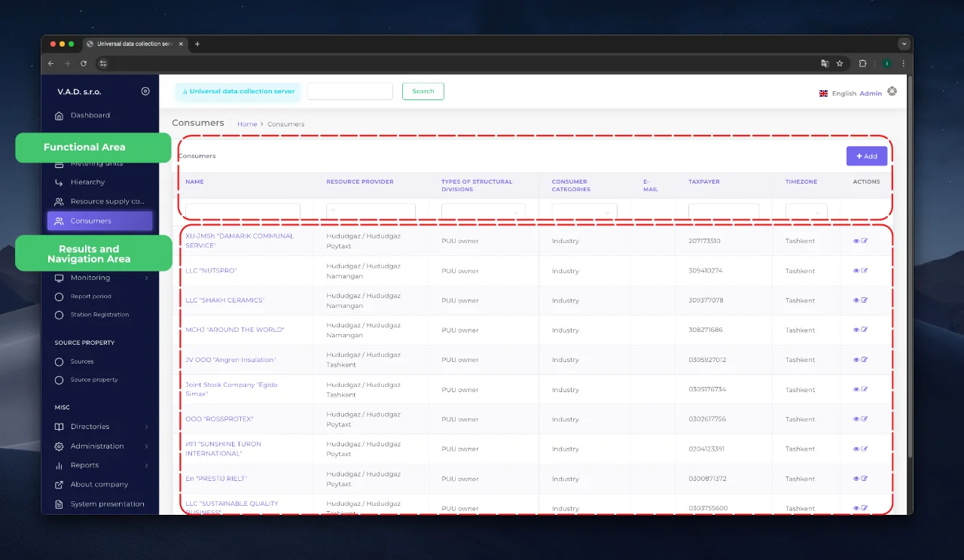Edit ИП "SUNSHINE TURON INTERNATIONAL" icon

pyautogui.click(x=865, y=449)
